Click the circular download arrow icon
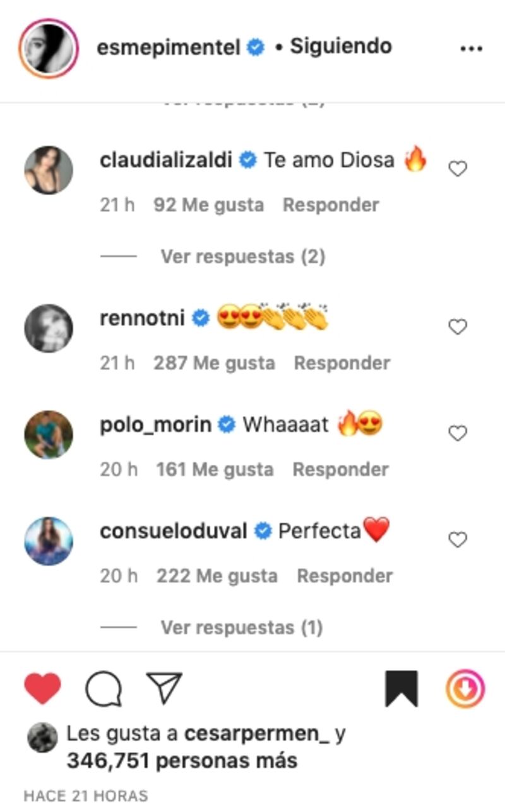 [x=465, y=689]
